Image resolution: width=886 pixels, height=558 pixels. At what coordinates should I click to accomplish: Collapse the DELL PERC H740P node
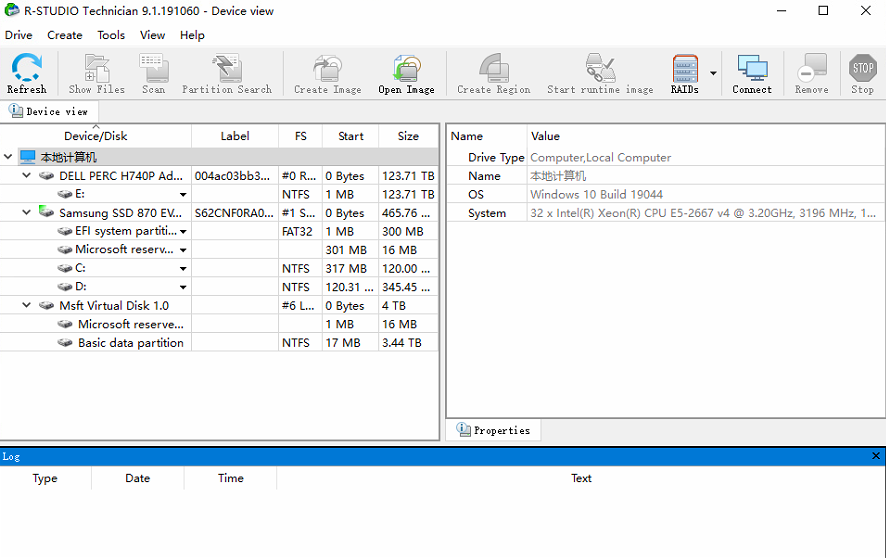(26, 176)
